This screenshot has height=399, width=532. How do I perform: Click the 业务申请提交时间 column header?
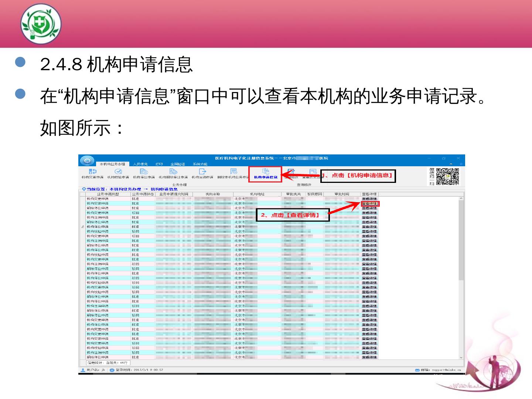(174, 194)
